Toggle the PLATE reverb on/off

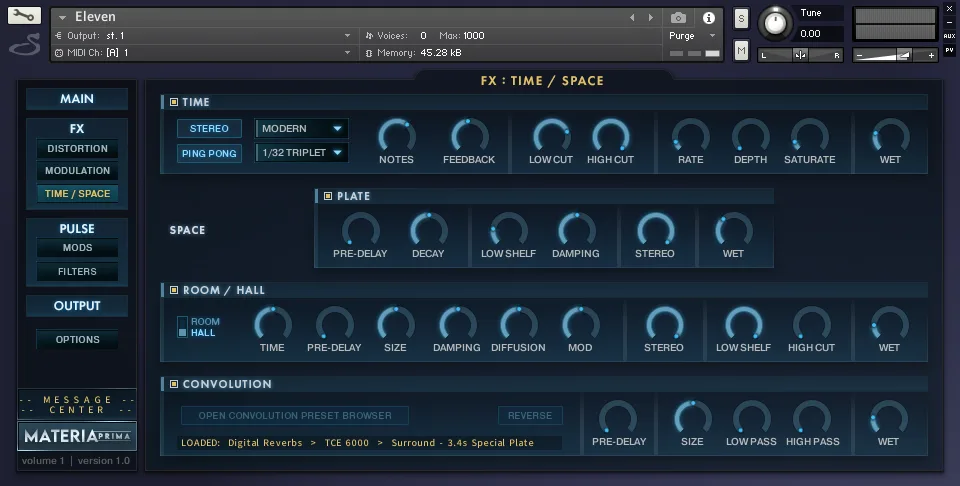328,196
